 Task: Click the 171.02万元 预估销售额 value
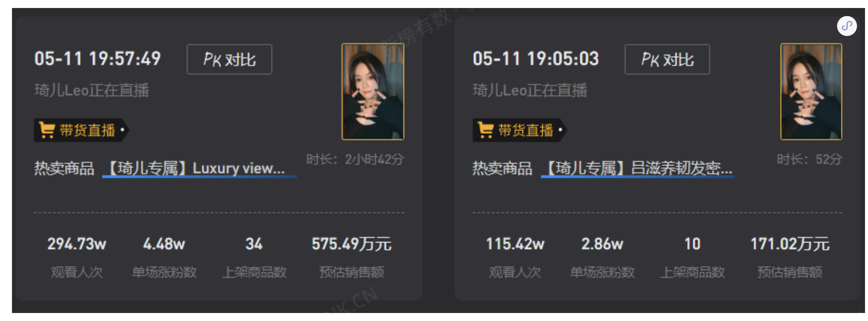pos(790,244)
